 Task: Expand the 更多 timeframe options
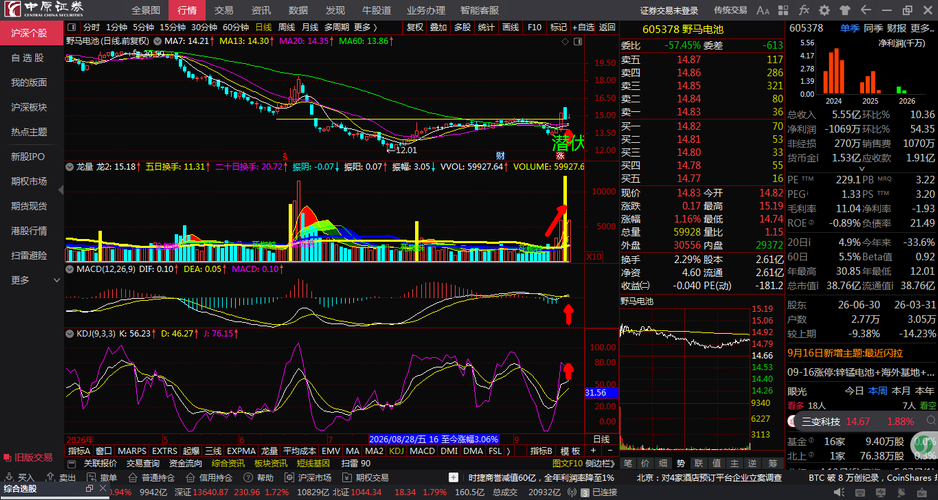[x=366, y=27]
